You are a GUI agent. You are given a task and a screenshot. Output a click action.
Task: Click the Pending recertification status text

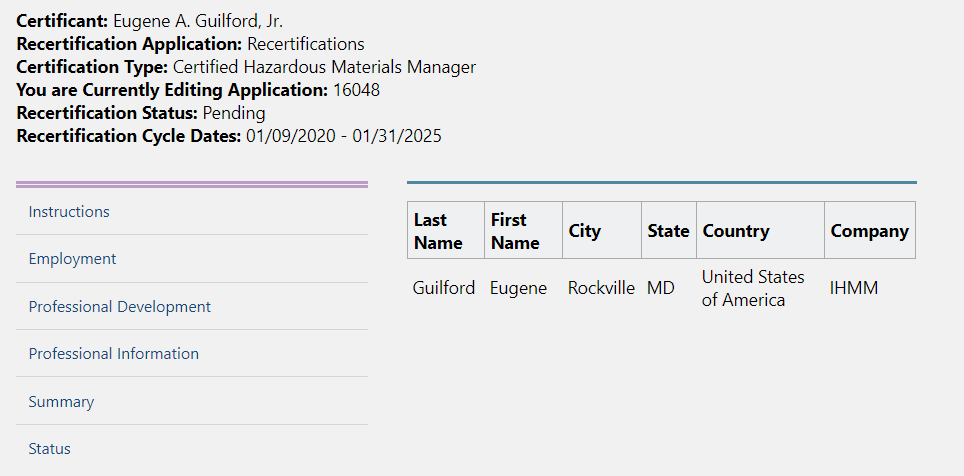pos(234,113)
